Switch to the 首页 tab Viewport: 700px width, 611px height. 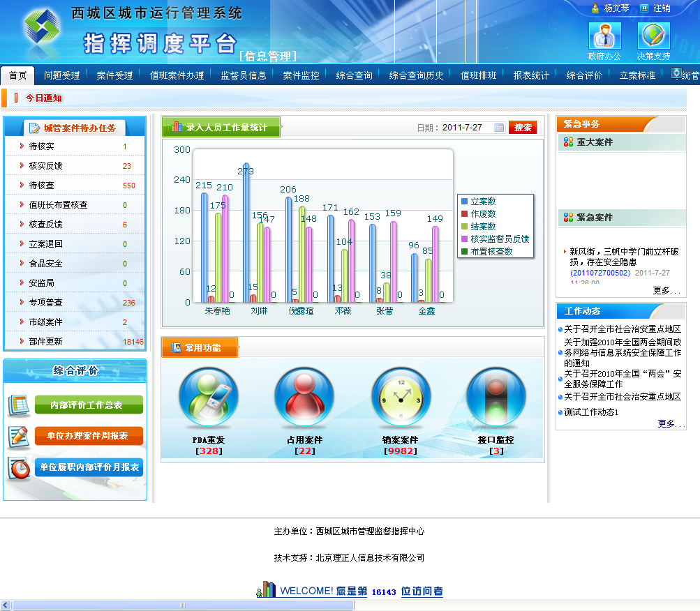18,75
